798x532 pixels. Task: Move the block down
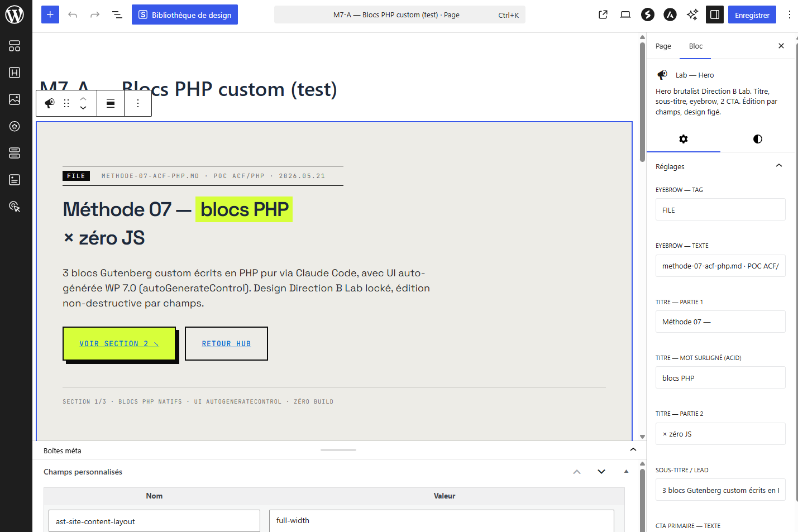pos(83,108)
